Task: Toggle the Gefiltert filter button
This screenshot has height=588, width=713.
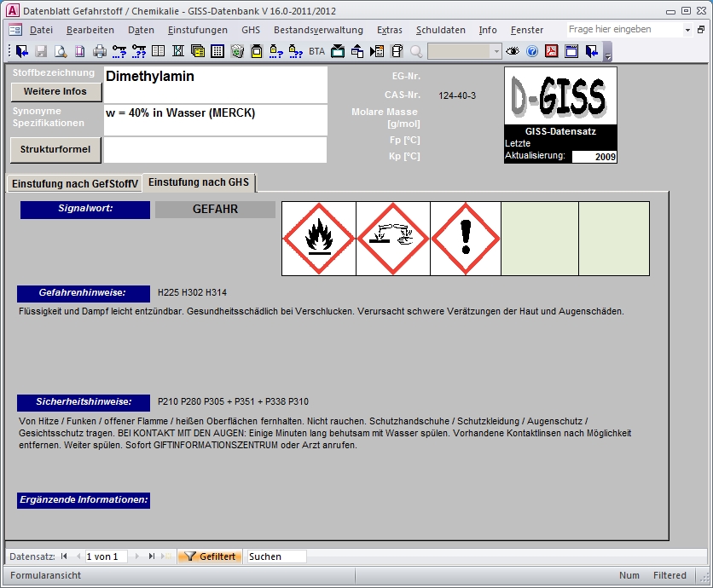Action: tap(211, 556)
